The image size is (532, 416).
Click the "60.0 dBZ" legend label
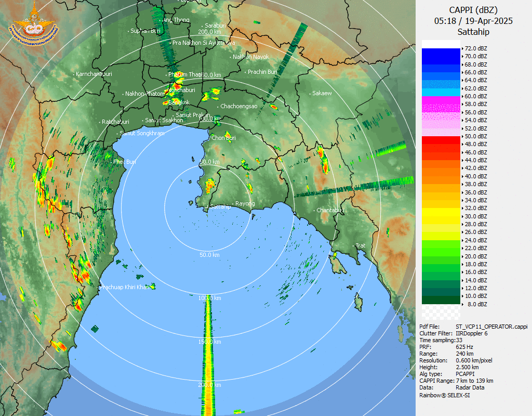476,96
